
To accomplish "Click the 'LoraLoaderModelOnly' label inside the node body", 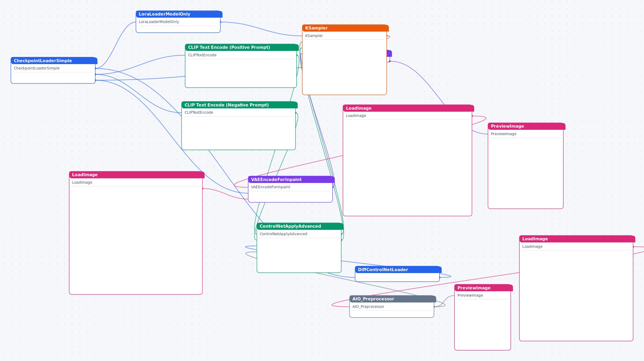I will [159, 22].
